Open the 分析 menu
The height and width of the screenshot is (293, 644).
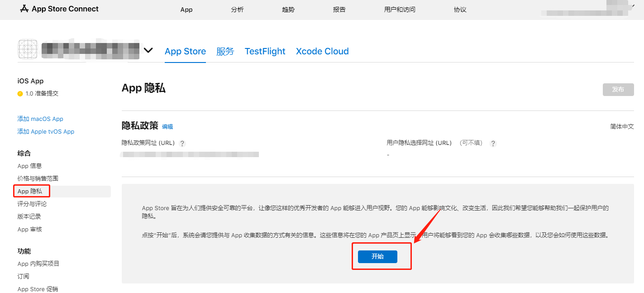tap(237, 10)
